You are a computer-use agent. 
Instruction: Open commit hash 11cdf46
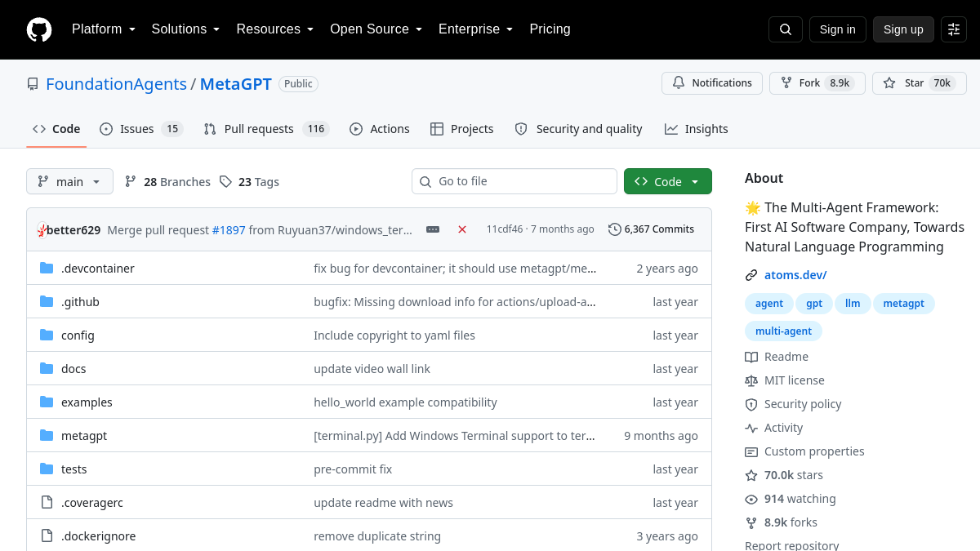point(505,229)
